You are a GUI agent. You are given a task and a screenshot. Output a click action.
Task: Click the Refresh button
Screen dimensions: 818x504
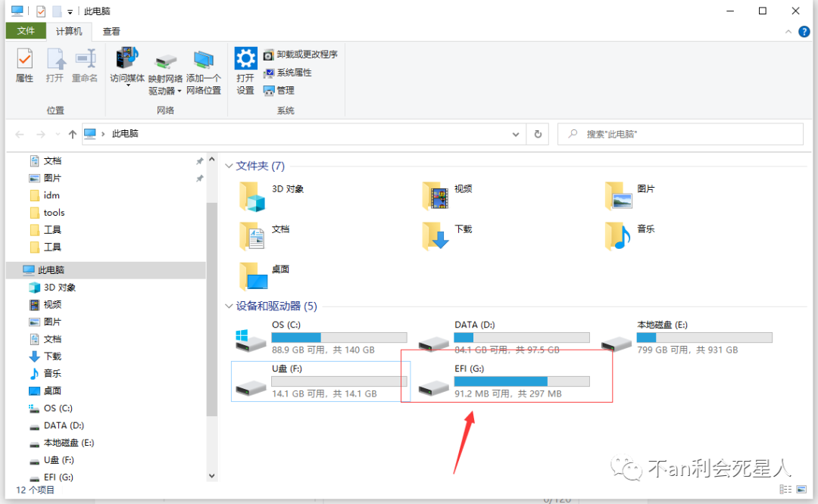538,135
